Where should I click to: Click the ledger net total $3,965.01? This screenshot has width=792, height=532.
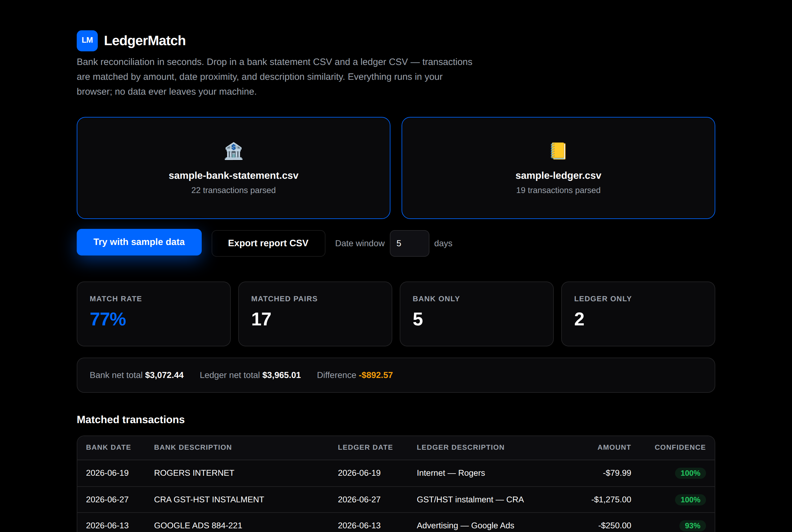[x=282, y=375]
